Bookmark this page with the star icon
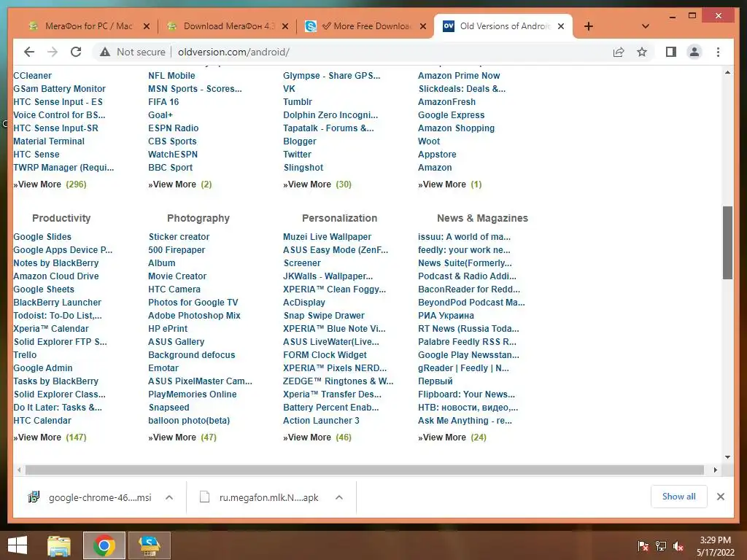This screenshot has width=747, height=560. pos(642,52)
